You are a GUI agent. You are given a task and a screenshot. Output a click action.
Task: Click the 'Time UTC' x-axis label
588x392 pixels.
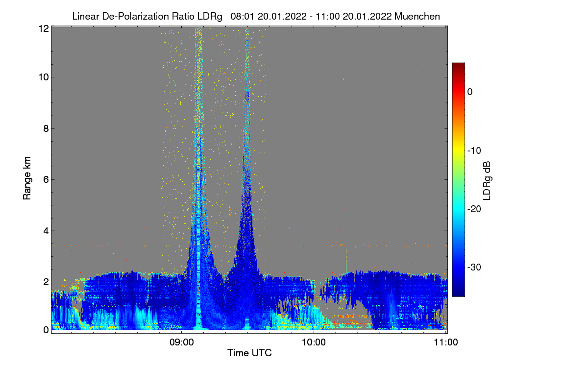click(249, 353)
